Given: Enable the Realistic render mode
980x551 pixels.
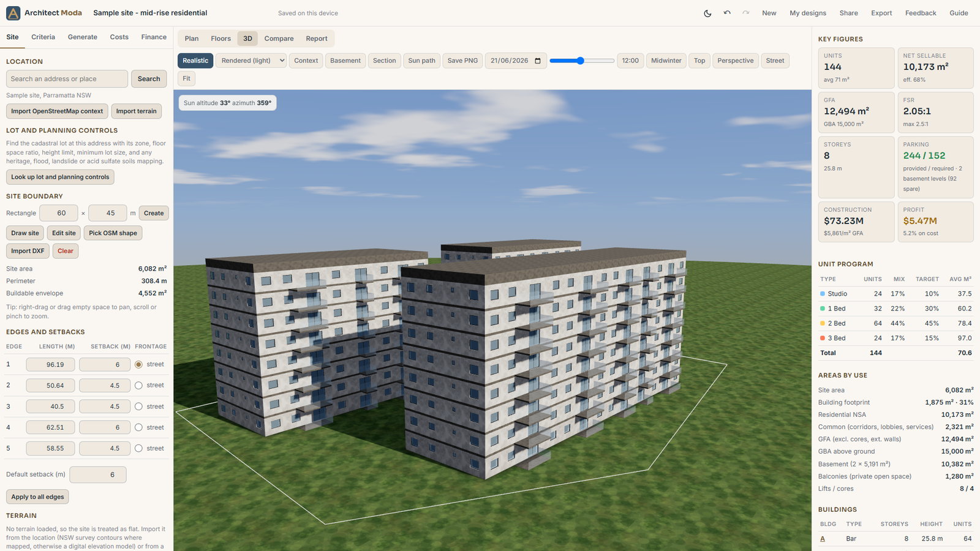Looking at the screenshot, I should 195,61.
